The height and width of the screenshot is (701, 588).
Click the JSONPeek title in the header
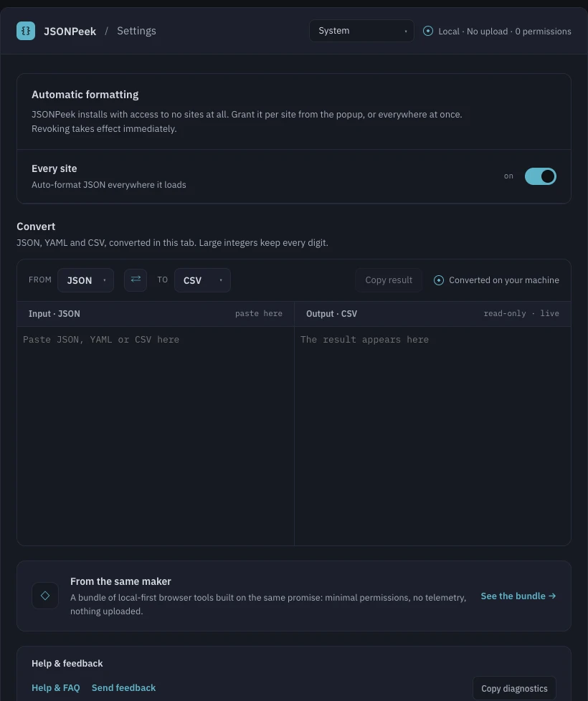70,32
